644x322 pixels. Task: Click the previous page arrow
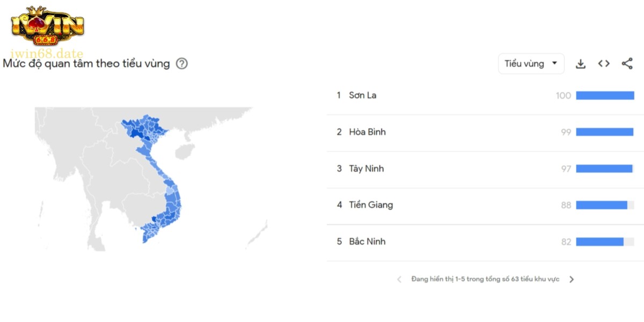(399, 280)
